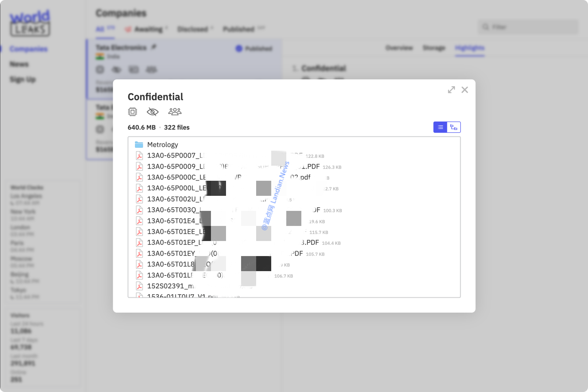Click PDF icon for 13A0-65T01E4

(x=139, y=221)
